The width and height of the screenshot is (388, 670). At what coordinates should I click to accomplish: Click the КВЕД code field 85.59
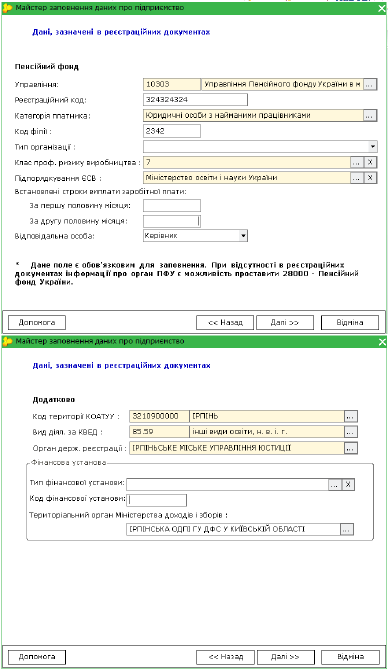(x=159, y=432)
